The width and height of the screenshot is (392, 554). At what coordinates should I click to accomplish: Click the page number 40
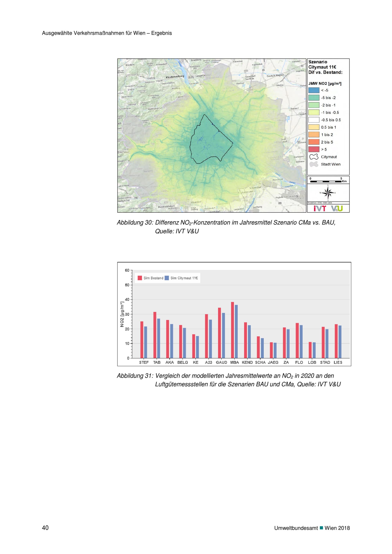point(45,528)
